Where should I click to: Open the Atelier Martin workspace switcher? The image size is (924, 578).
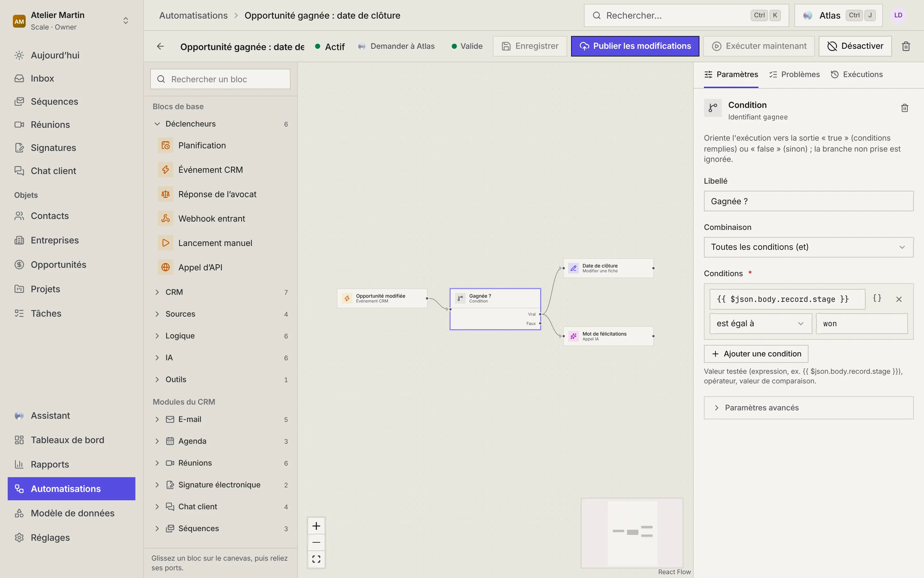72,21
